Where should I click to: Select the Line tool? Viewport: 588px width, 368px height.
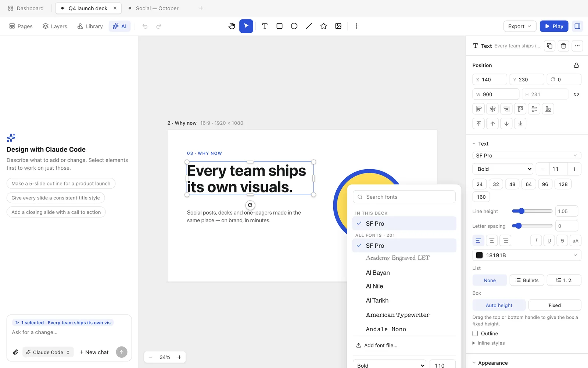tap(309, 26)
